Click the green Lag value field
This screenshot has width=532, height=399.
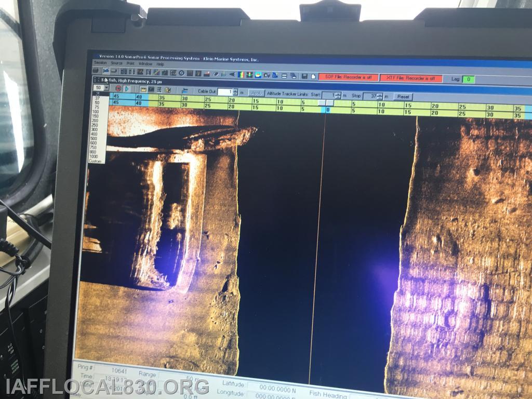coord(469,79)
